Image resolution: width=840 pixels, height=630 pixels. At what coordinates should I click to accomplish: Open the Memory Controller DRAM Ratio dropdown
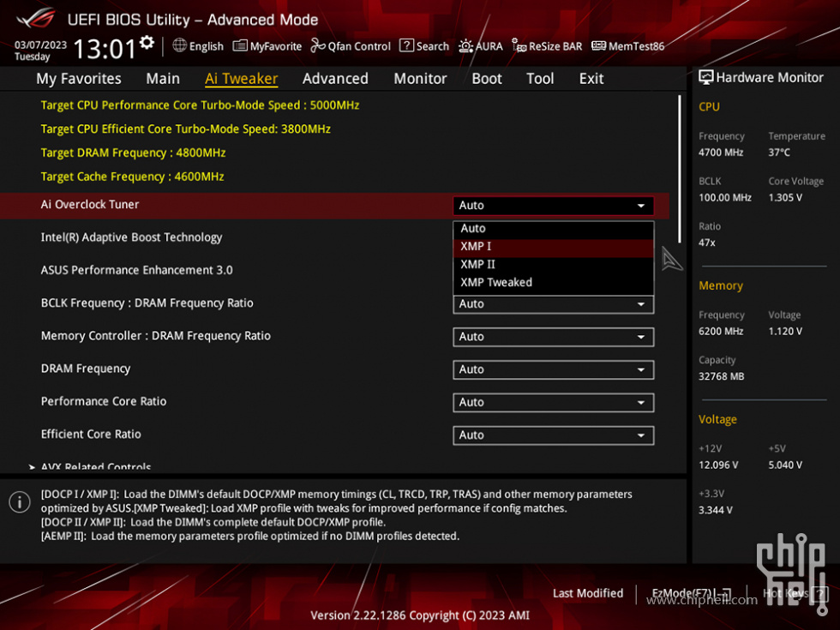[x=553, y=337]
